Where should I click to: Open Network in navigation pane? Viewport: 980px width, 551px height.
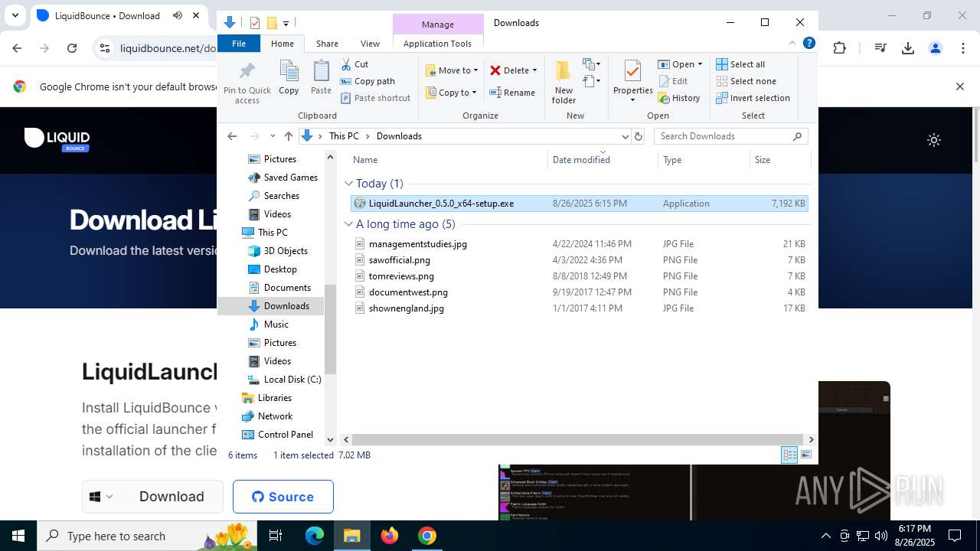[x=267, y=416]
